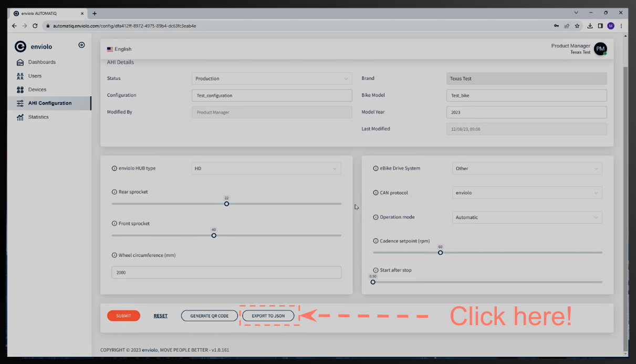
Task: Select the enviolo AUTOMATIQ browser tab
Action: (48, 13)
